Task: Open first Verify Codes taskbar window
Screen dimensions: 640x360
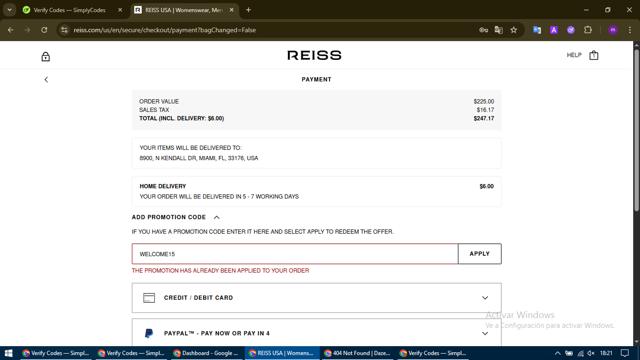Action: 56,353
